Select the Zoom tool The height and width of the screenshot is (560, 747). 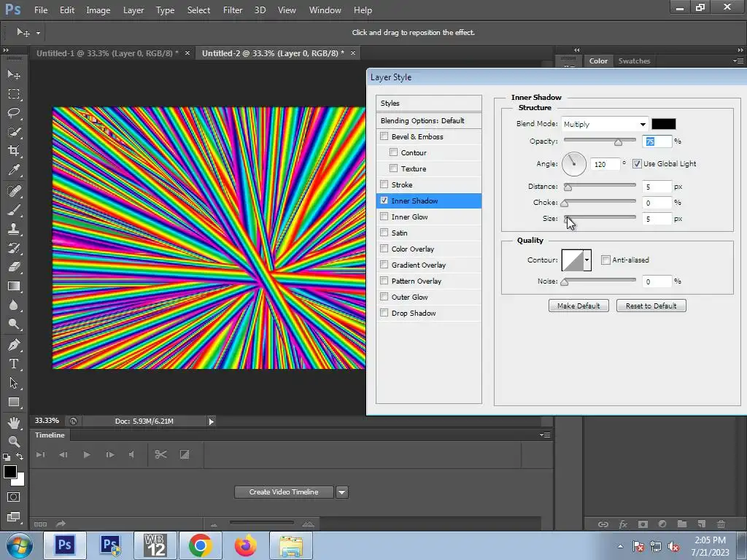pyautogui.click(x=14, y=441)
